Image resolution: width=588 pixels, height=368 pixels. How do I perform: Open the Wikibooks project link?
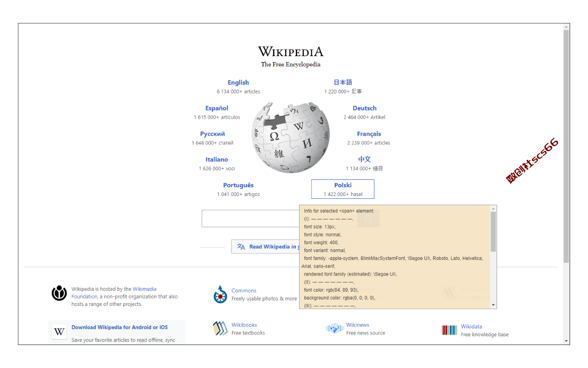244,325
